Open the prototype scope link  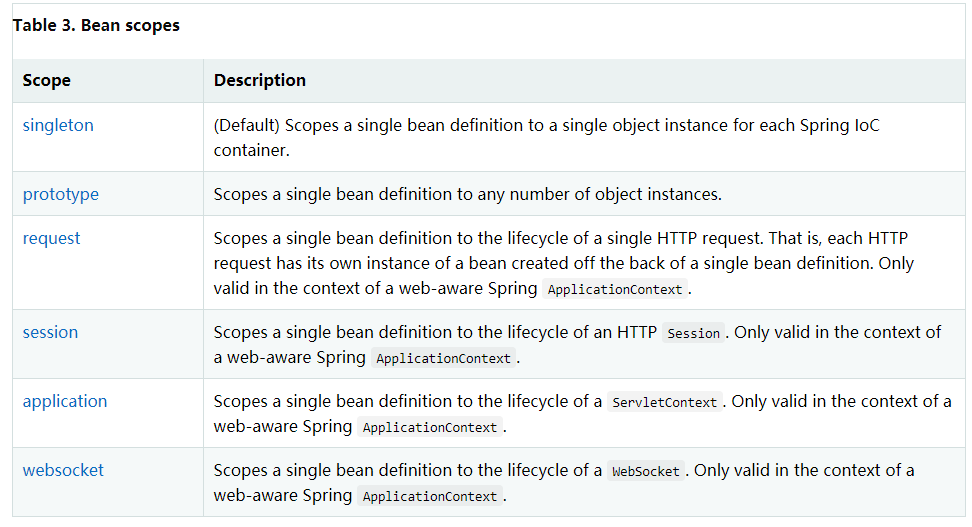click(x=61, y=194)
